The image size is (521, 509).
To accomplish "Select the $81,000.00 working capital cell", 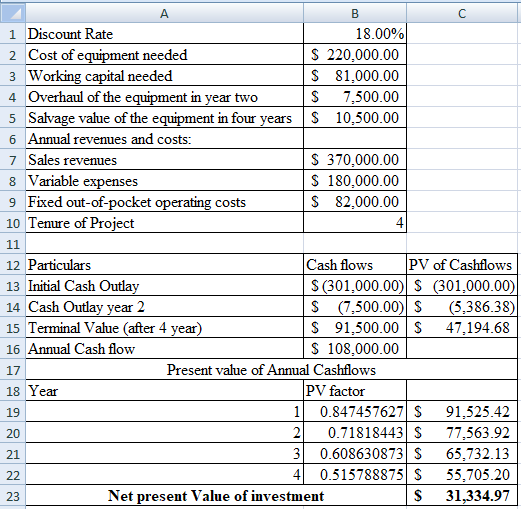I will (355, 76).
